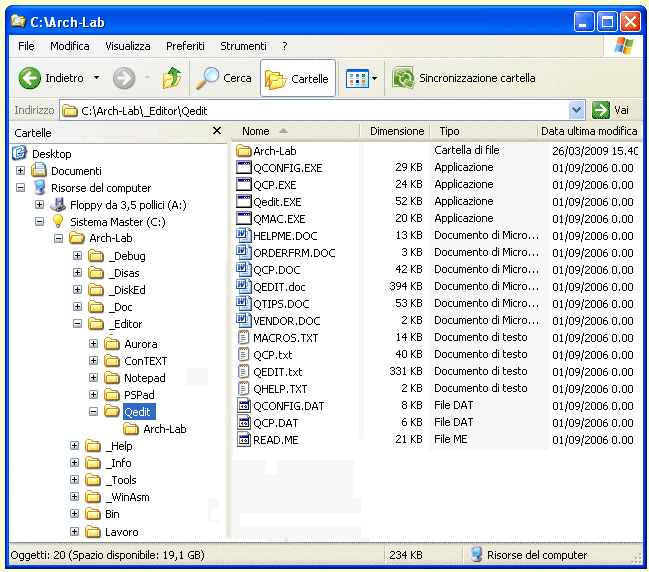Close the Cartelle side pane
Viewport: 649px width, 572px height.
(x=217, y=131)
